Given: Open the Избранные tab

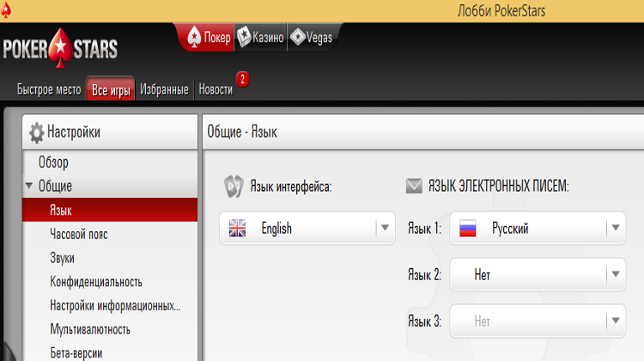Looking at the screenshot, I should pos(164,89).
